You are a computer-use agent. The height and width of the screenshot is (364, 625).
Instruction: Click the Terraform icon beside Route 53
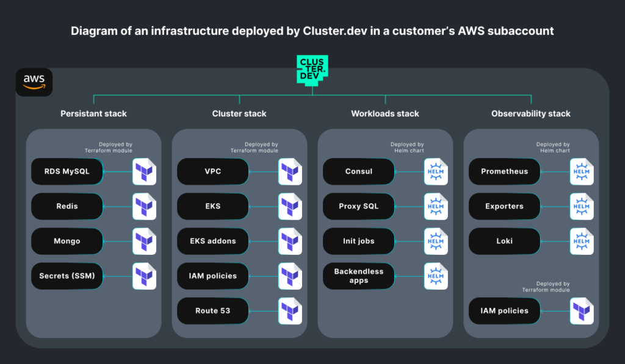point(290,311)
